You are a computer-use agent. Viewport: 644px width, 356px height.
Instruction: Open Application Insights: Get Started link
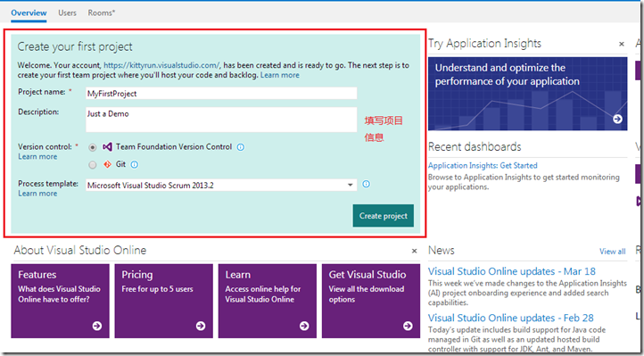click(x=483, y=165)
